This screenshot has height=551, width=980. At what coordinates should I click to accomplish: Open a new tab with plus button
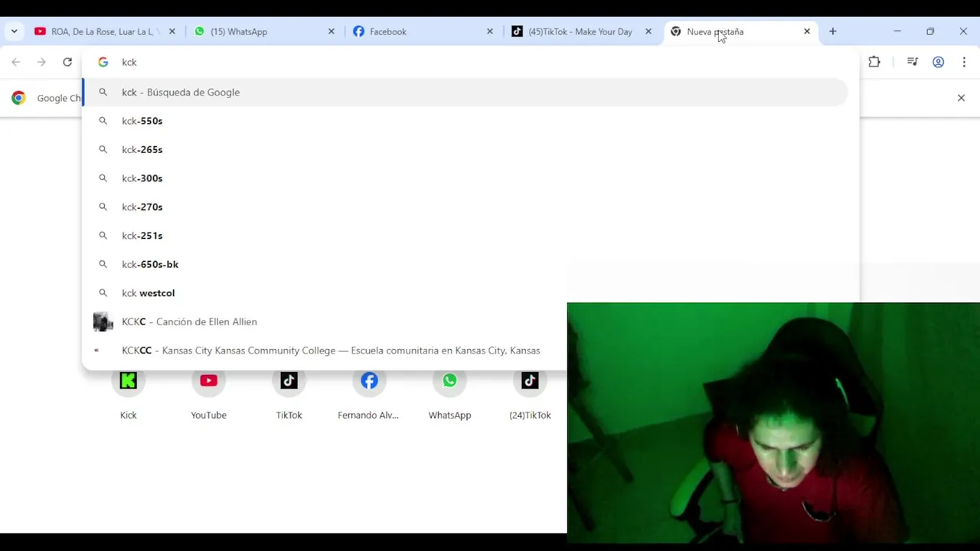833,31
